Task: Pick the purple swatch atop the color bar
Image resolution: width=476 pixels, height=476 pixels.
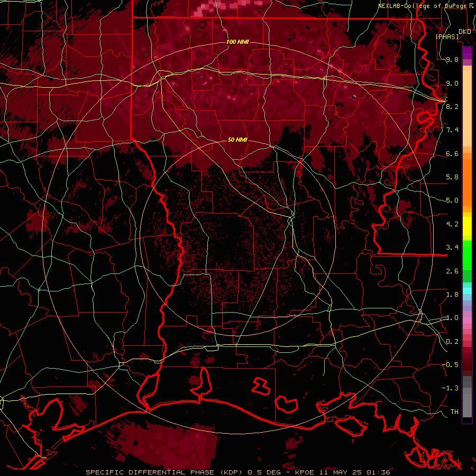Action: pos(467,53)
